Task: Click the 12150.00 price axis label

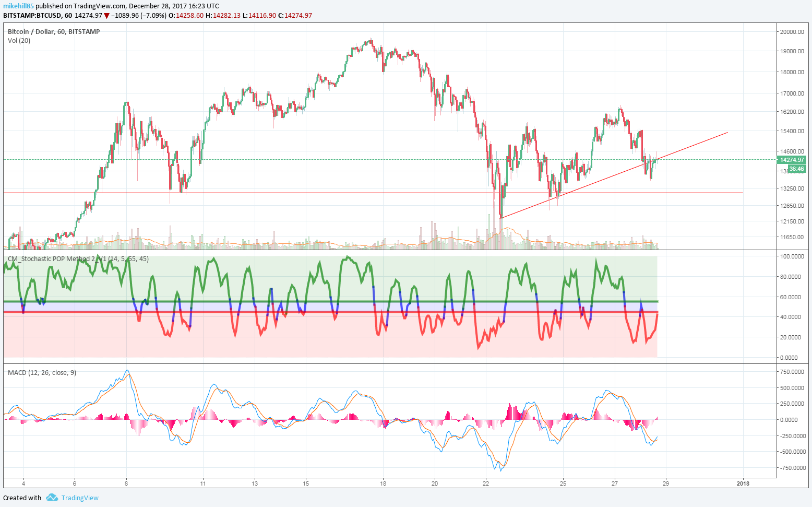Action: point(792,221)
